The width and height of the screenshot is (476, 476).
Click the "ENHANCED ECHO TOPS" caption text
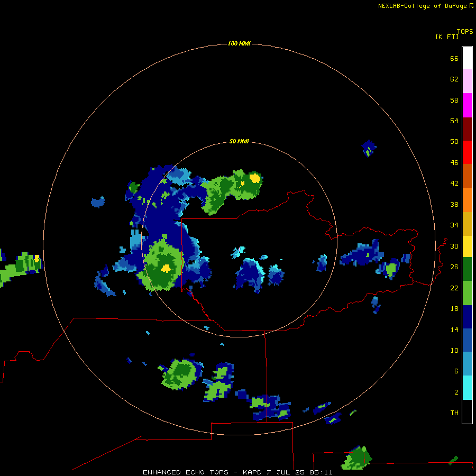tap(186, 472)
